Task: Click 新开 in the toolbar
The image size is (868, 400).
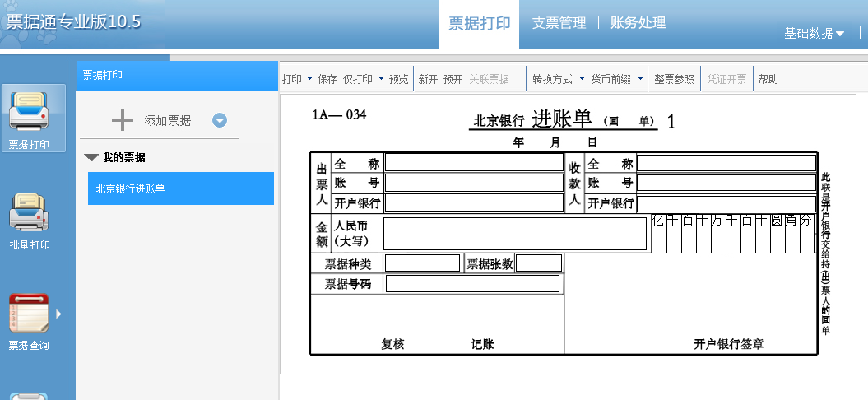Action: pos(428,79)
